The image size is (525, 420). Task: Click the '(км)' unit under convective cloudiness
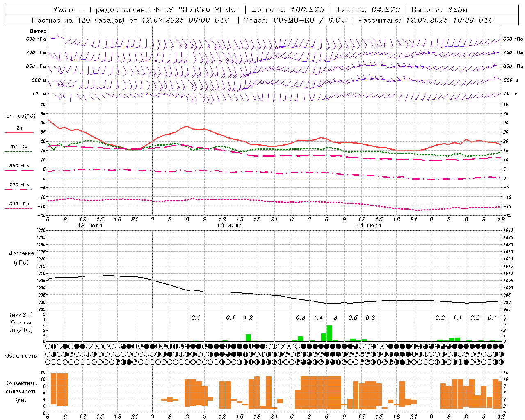pos(21,399)
